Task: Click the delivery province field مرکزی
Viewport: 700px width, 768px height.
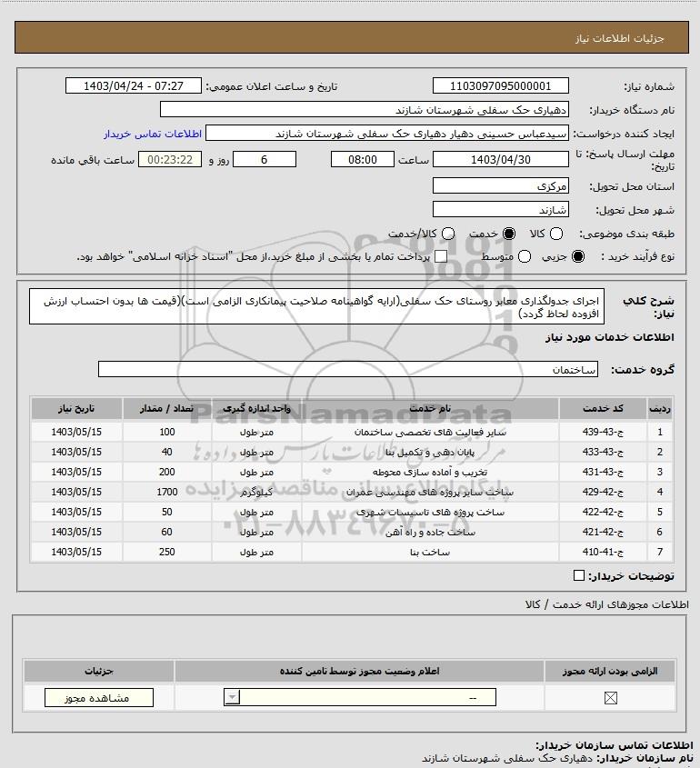Action: (501, 186)
